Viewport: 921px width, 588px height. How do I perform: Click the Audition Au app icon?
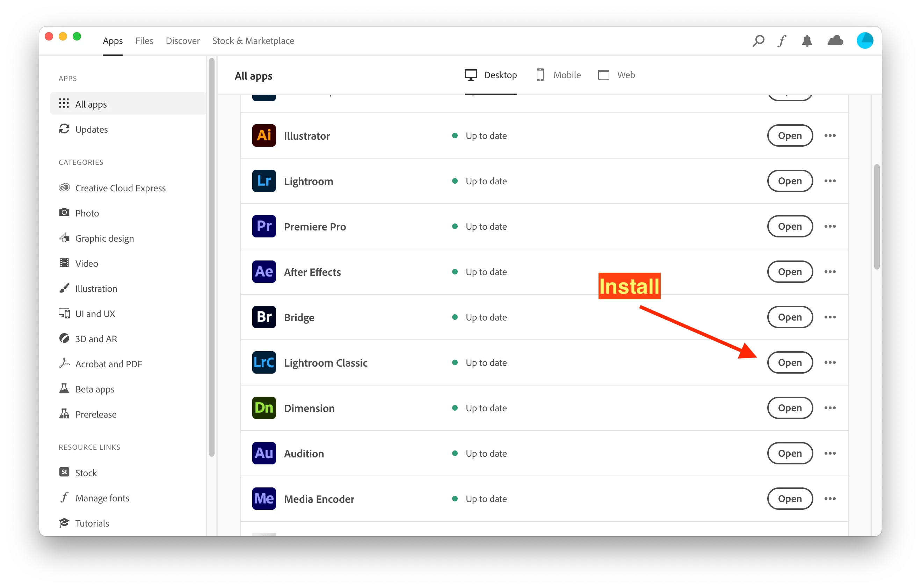point(264,453)
